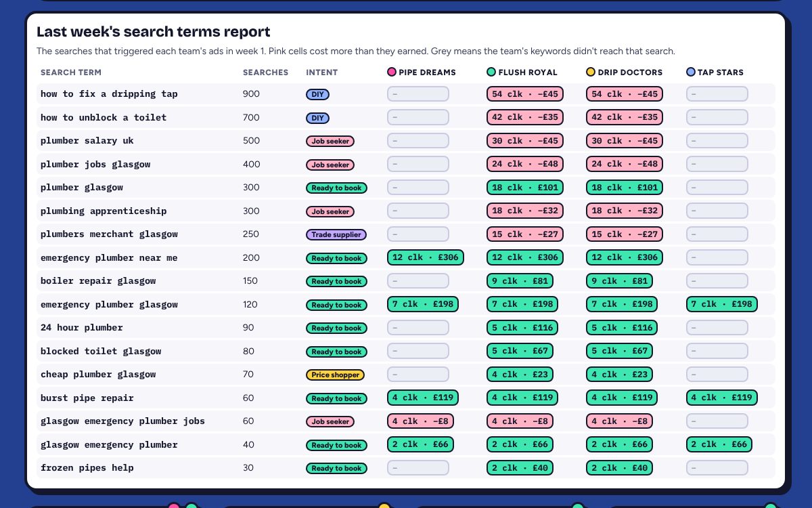This screenshot has width=812, height=508.
Task: Click the yellow Drip Doctors team dot
Action: click(x=590, y=72)
